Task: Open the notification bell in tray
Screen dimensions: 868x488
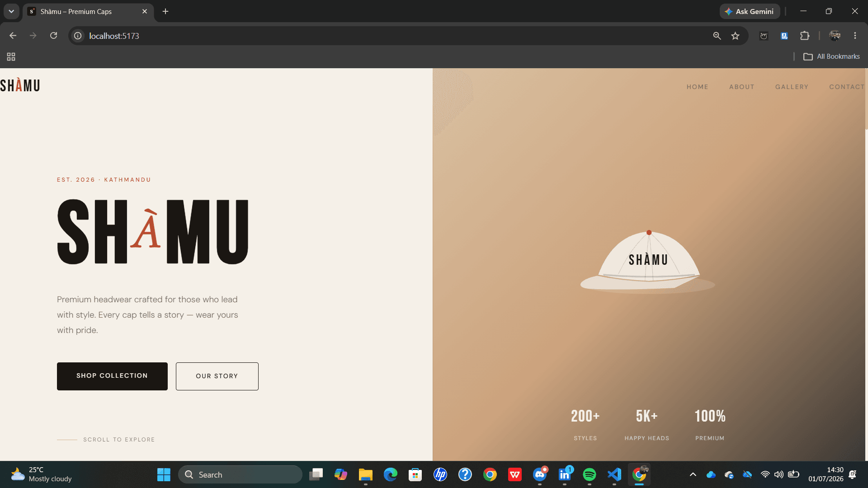Action: (x=853, y=474)
